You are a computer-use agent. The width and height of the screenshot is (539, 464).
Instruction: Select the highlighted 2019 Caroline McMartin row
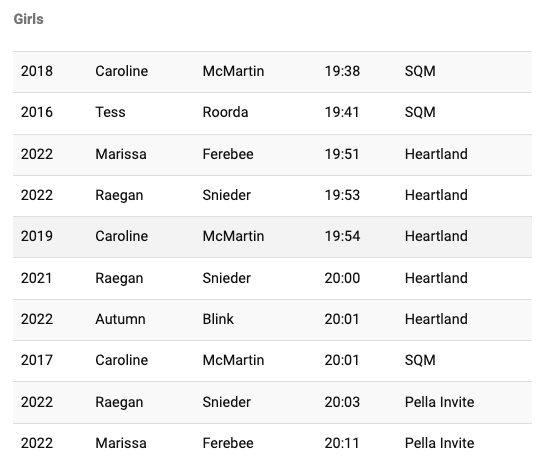pyautogui.click(x=272, y=237)
